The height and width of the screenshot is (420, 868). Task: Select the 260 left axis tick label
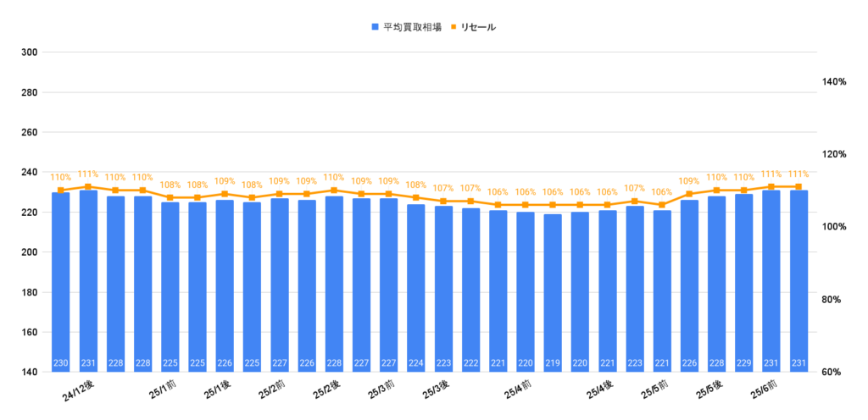(x=29, y=133)
